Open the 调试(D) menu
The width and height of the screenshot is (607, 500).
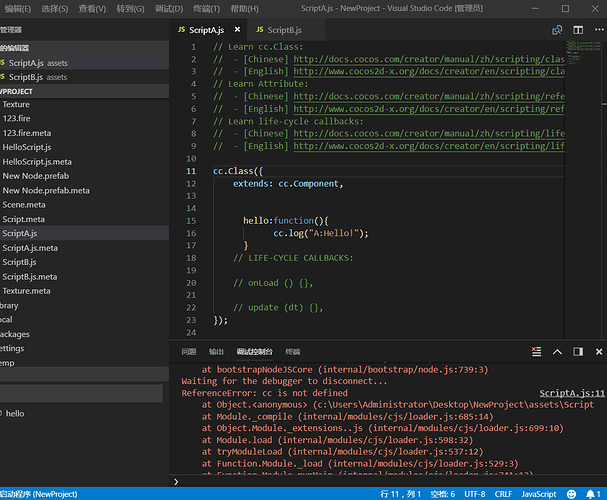click(x=169, y=8)
